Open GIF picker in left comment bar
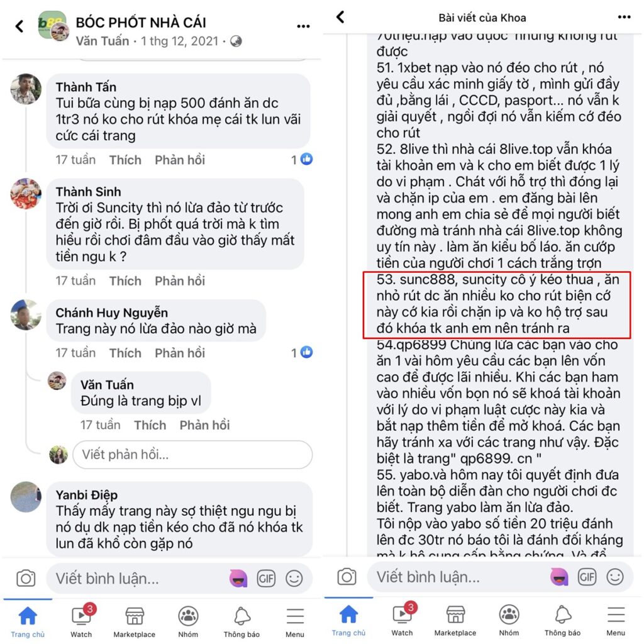Screen dimensions: 644x644 (266, 579)
